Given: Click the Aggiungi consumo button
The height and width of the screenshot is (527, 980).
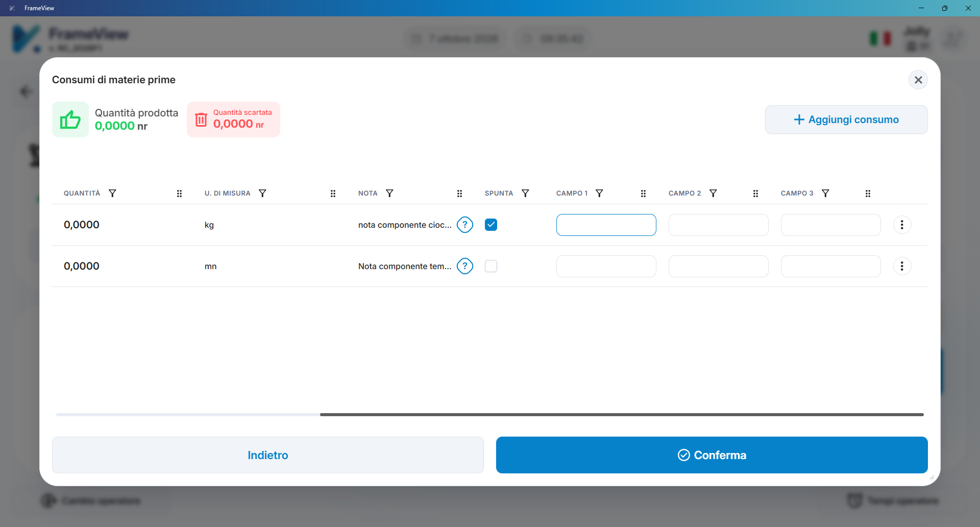Looking at the screenshot, I should coord(846,119).
